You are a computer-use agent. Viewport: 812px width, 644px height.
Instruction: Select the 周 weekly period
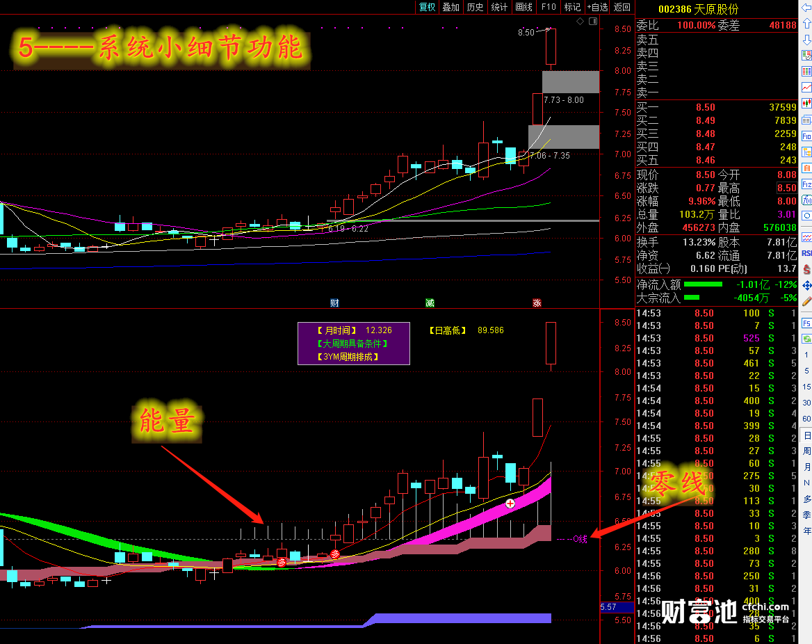coord(806,451)
